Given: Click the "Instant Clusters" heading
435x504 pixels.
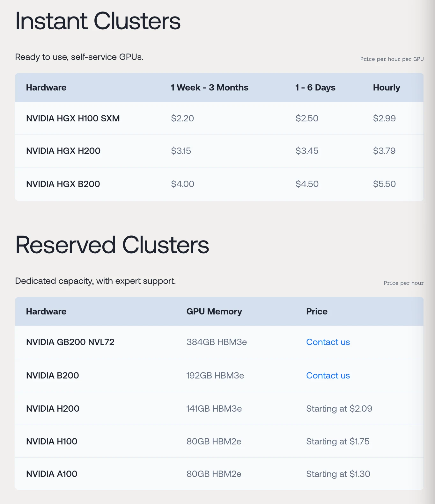Looking at the screenshot, I should tap(98, 21).
